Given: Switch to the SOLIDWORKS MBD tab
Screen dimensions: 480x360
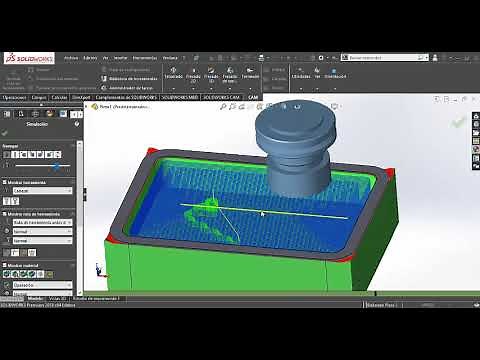Looking at the screenshot, I should pos(180,97).
